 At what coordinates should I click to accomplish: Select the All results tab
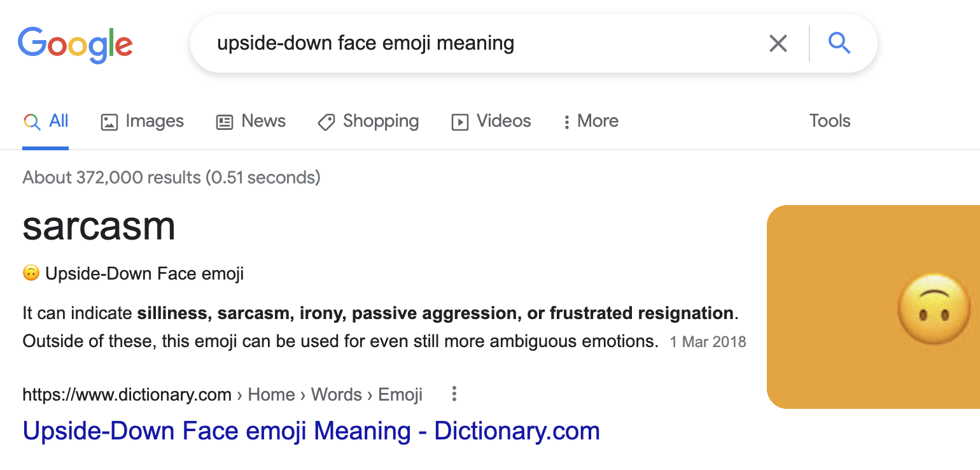coord(46,121)
